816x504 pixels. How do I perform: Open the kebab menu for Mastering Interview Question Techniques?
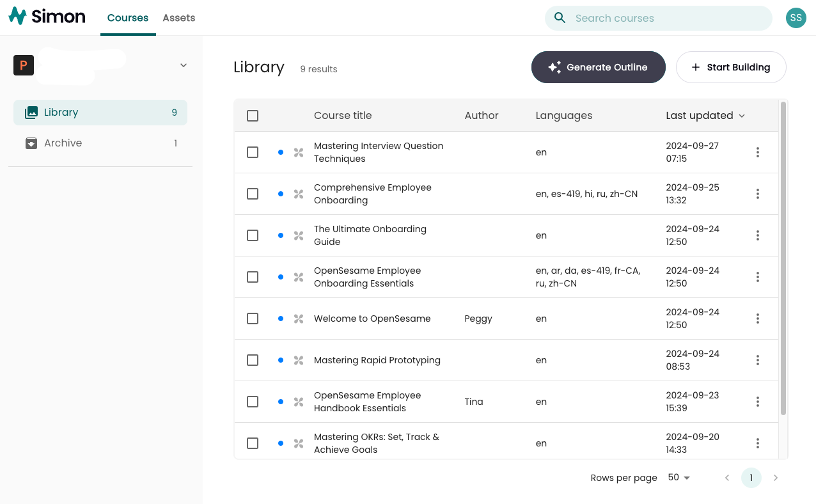point(757,152)
